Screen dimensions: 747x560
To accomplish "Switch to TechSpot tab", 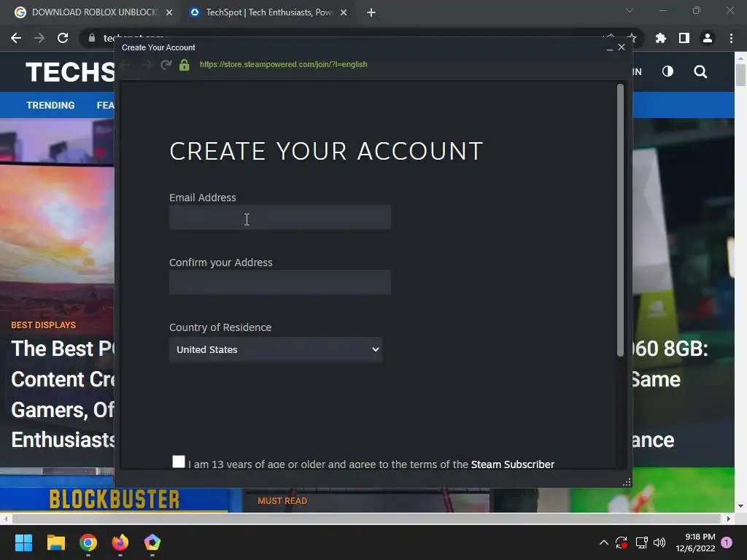I will coord(269,12).
